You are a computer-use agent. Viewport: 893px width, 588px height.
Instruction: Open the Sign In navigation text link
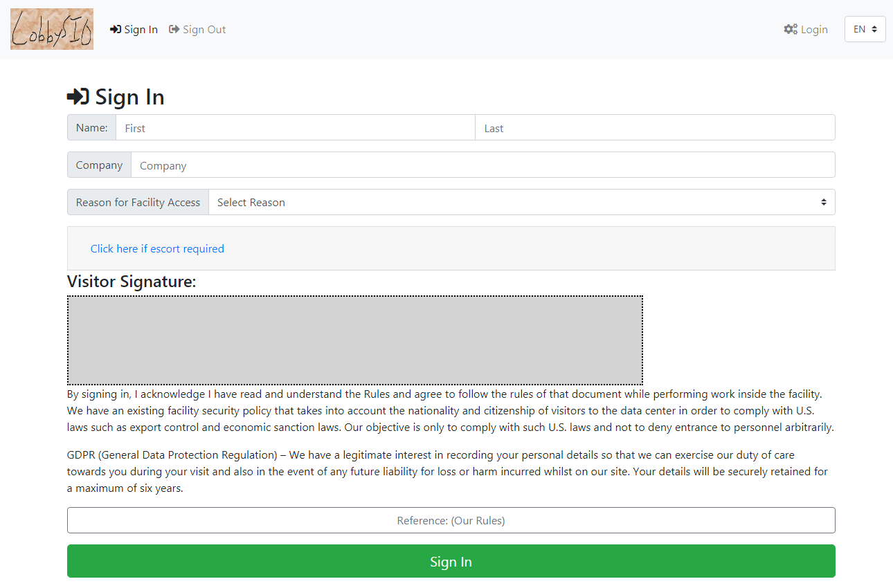pos(141,30)
